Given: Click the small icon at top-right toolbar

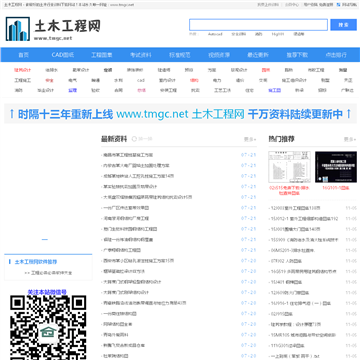Looking at the screenshot, I should click(x=339, y=5).
